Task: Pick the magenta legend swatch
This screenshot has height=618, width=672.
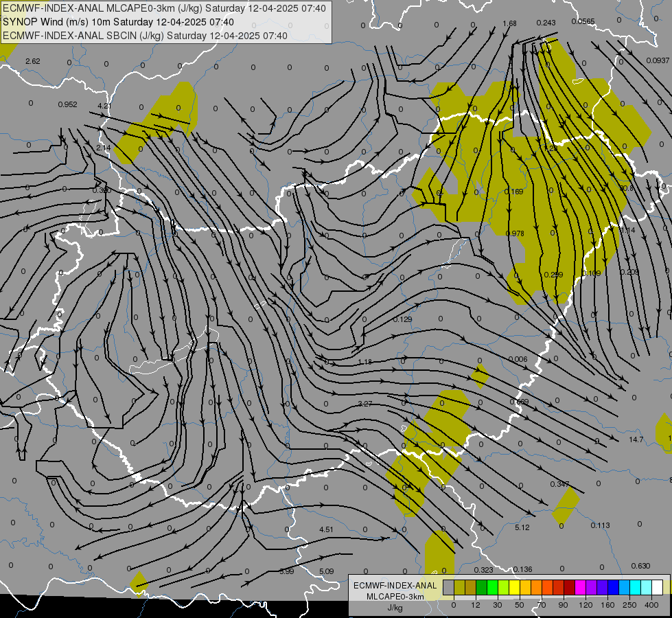Action: tap(580, 588)
